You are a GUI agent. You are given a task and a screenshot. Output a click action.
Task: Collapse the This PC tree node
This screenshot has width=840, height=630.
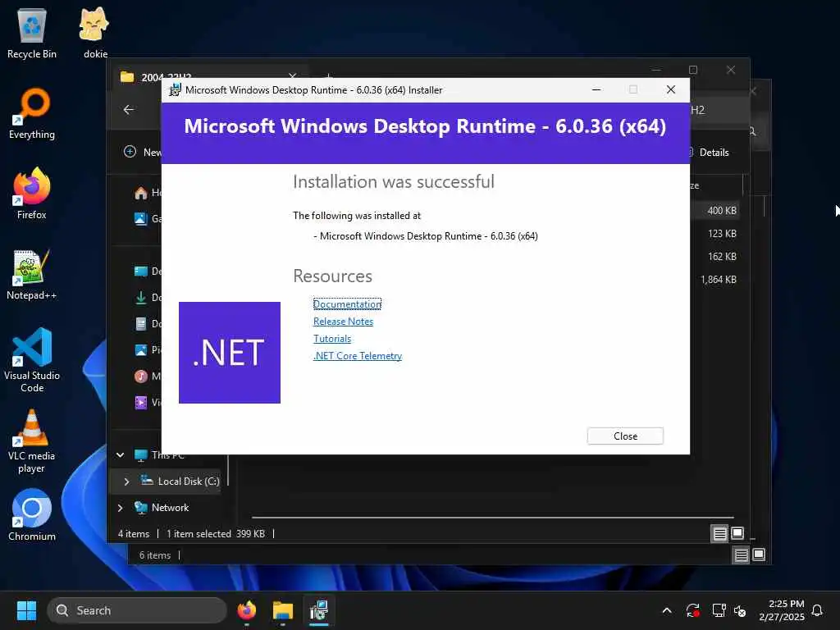click(120, 454)
